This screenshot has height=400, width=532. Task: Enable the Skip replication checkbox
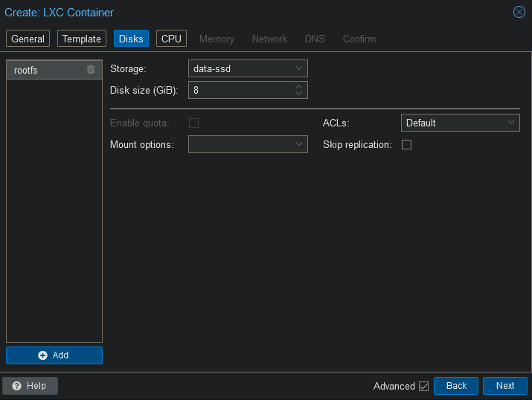coord(406,145)
